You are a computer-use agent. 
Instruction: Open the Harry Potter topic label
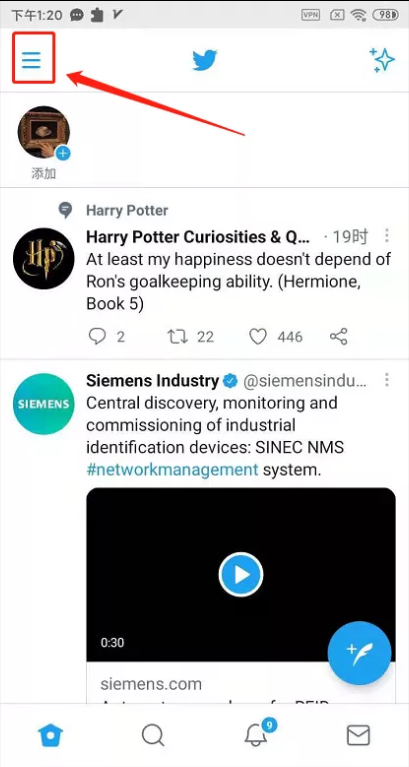[x=127, y=211]
